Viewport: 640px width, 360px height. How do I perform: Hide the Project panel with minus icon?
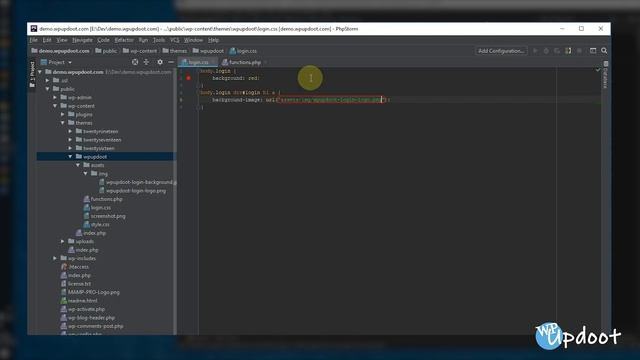tap(171, 62)
